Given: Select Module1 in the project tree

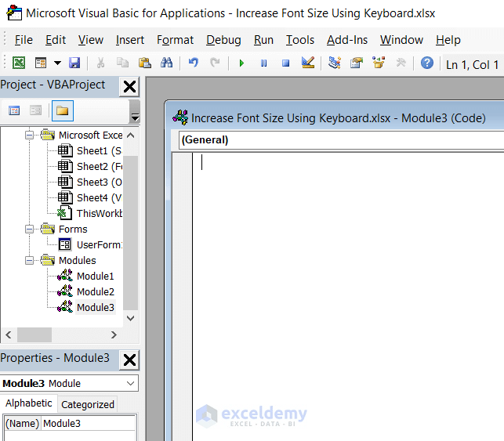Looking at the screenshot, I should pos(85,276).
